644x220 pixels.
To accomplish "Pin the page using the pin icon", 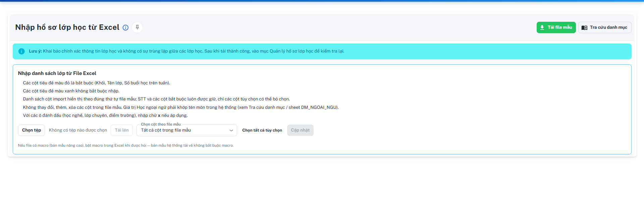I will coord(137,27).
